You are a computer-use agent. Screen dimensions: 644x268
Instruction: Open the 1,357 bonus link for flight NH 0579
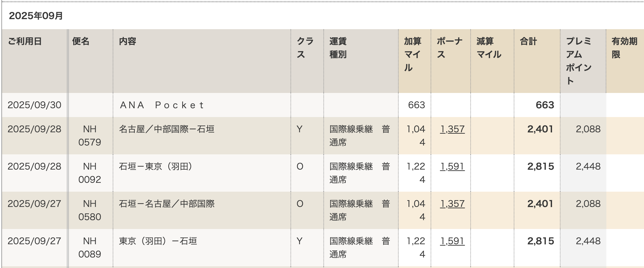[452, 129]
